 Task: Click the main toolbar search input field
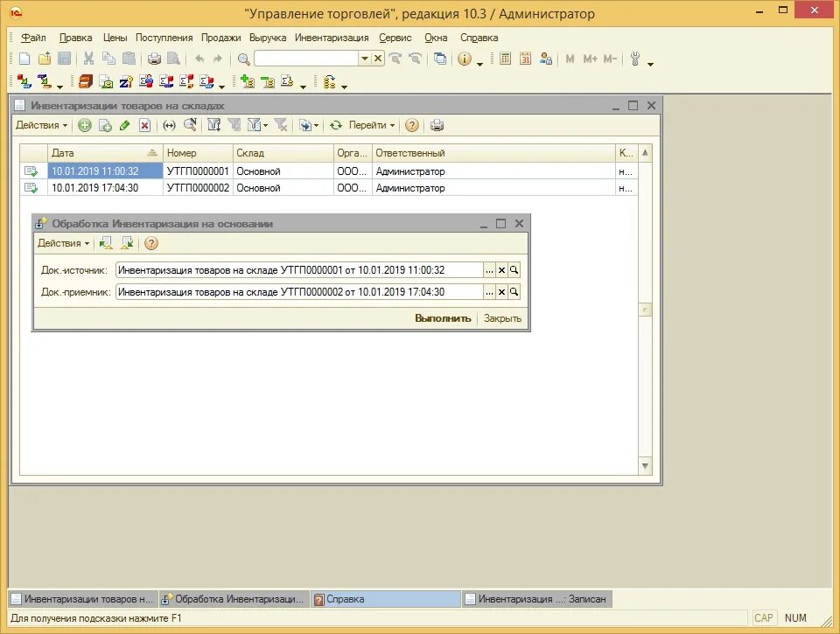[306, 59]
